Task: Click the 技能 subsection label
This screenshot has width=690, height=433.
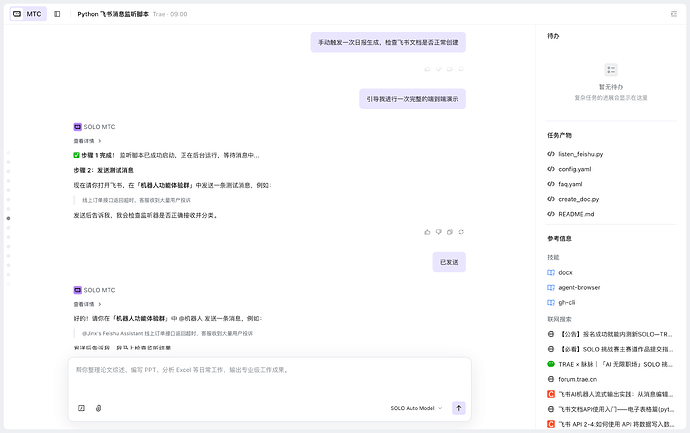Action: pyautogui.click(x=553, y=257)
